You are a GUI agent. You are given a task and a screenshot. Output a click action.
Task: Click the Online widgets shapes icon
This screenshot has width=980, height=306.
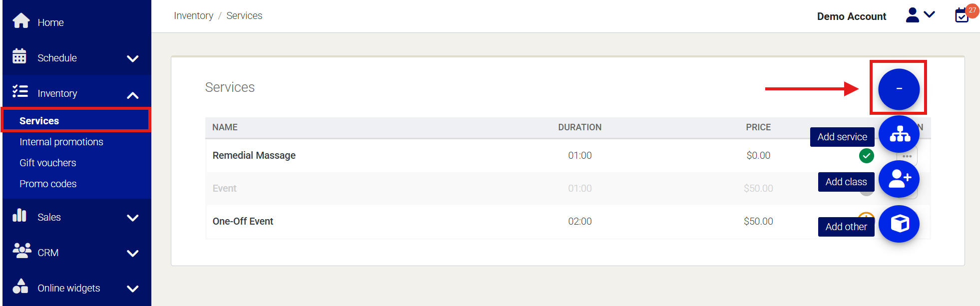tap(20, 287)
